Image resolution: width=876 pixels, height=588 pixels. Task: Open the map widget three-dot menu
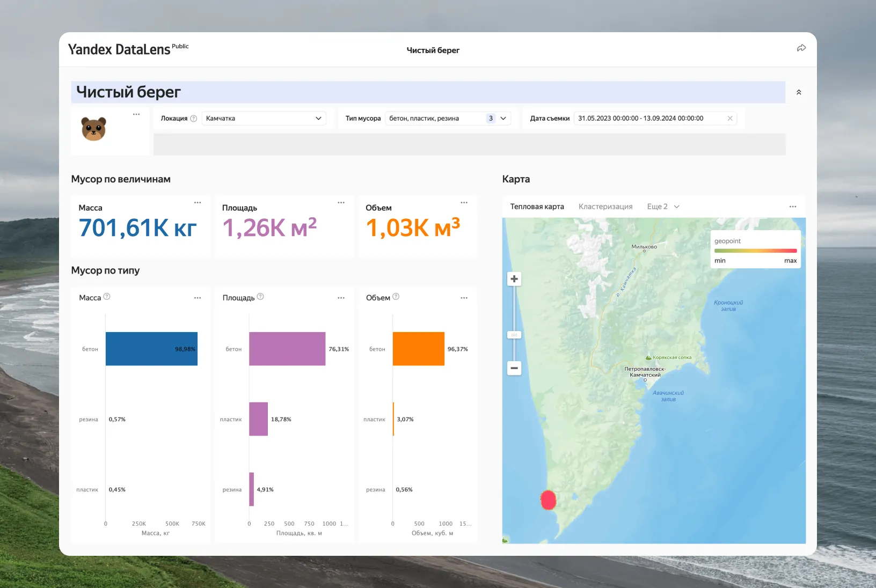(792, 207)
